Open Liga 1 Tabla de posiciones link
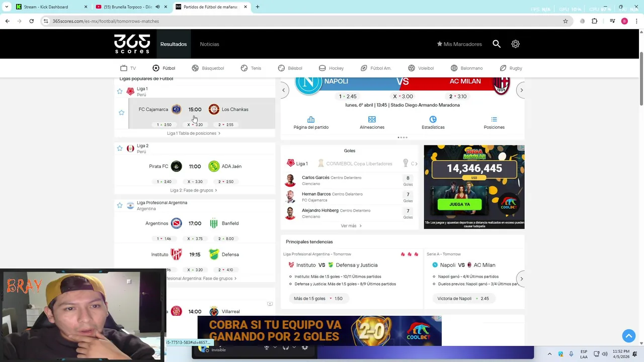The image size is (644, 362). click(194, 133)
